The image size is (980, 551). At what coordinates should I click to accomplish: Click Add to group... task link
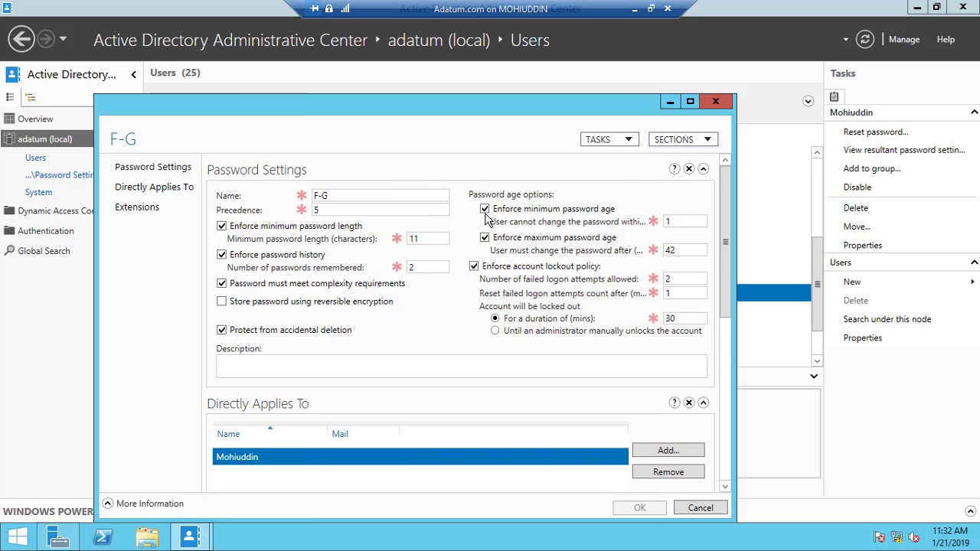tap(872, 168)
